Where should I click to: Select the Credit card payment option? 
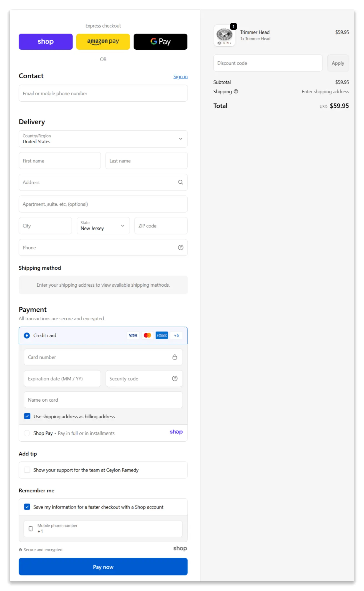pos(27,335)
